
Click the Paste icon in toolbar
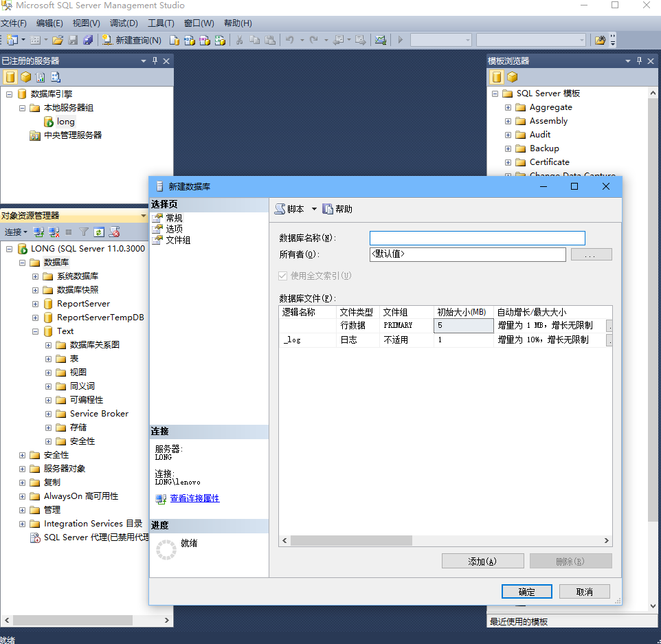[270, 40]
